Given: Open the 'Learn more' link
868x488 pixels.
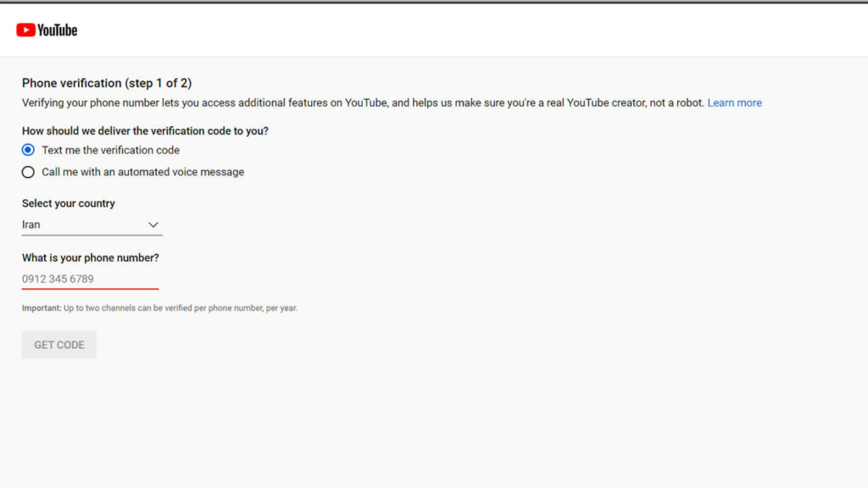Looking at the screenshot, I should (x=734, y=103).
